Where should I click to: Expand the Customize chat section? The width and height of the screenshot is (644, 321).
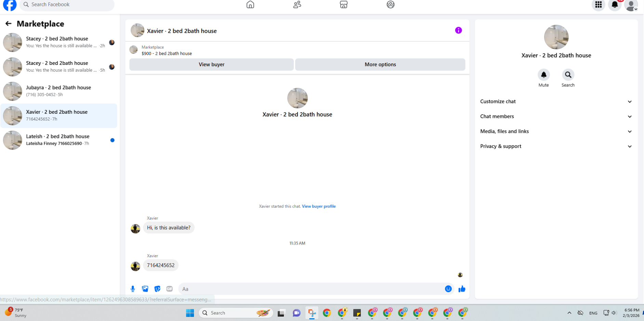click(x=556, y=101)
